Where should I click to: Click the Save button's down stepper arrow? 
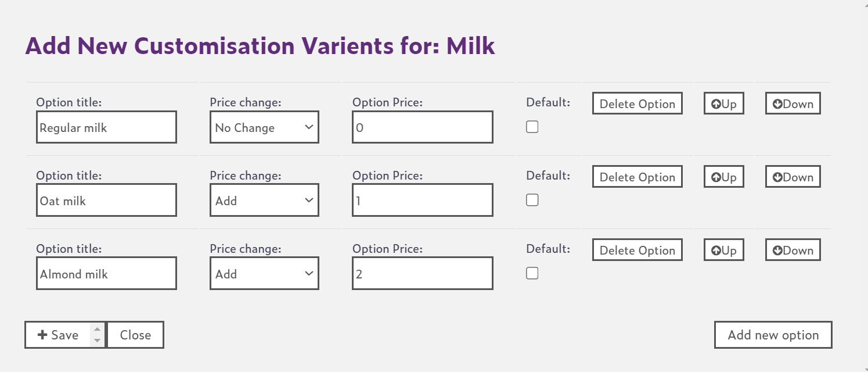[98, 341]
